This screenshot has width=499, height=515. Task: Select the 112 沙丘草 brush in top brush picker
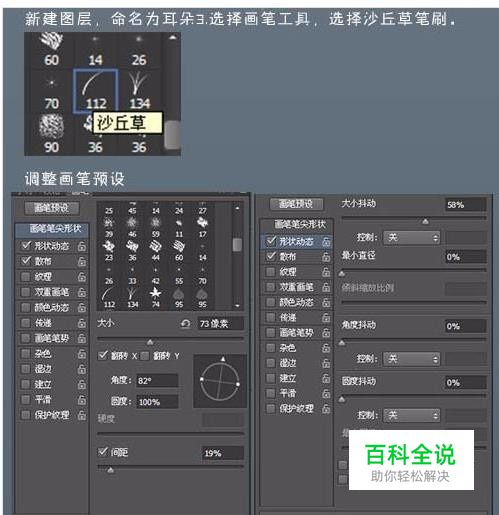tap(95, 91)
